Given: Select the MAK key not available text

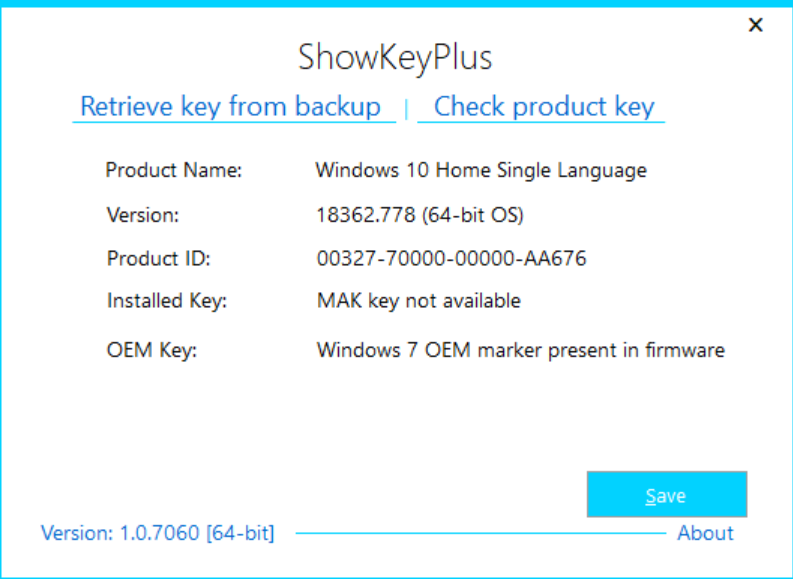Looking at the screenshot, I should [418, 300].
